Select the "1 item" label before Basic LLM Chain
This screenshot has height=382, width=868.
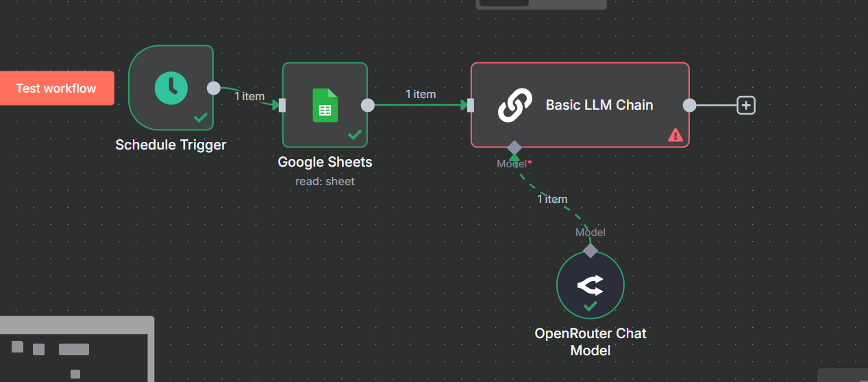click(x=421, y=94)
